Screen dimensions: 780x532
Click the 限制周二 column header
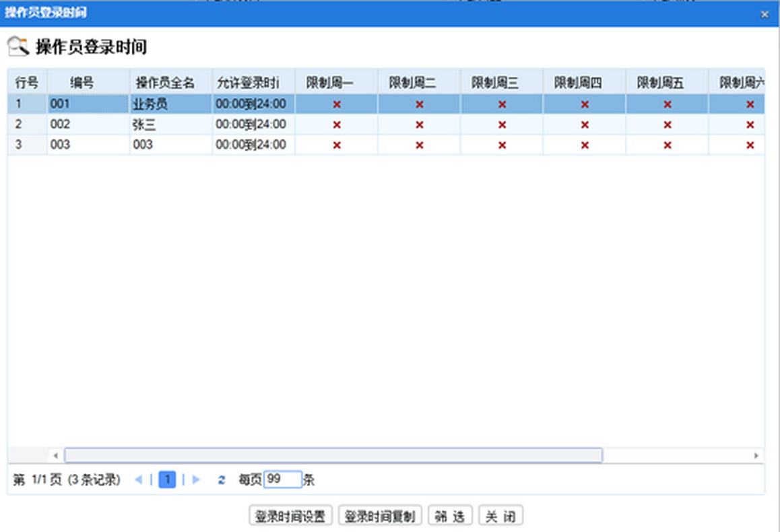(412, 83)
